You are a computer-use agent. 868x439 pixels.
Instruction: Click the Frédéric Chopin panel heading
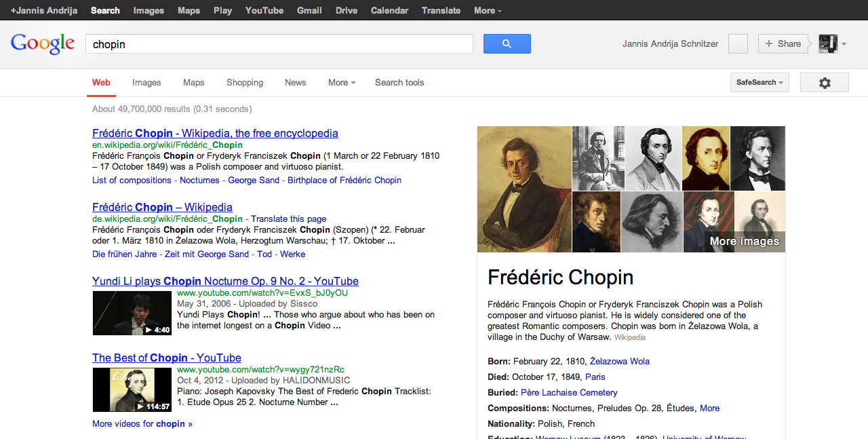560,278
